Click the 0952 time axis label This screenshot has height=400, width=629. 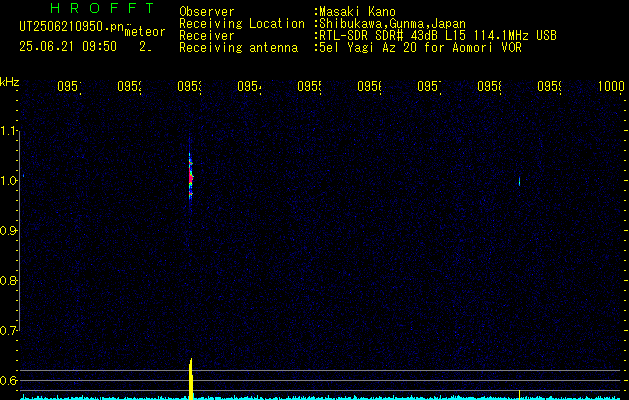point(129,86)
